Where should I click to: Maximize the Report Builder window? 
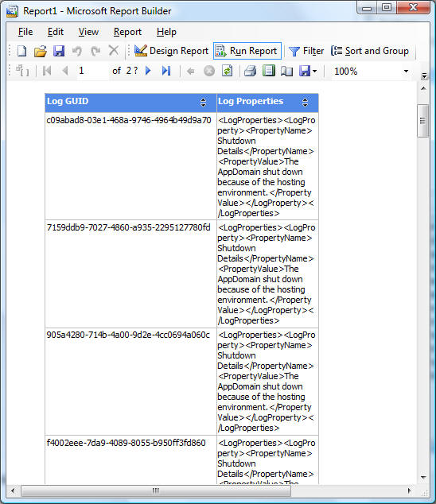coord(387,8)
